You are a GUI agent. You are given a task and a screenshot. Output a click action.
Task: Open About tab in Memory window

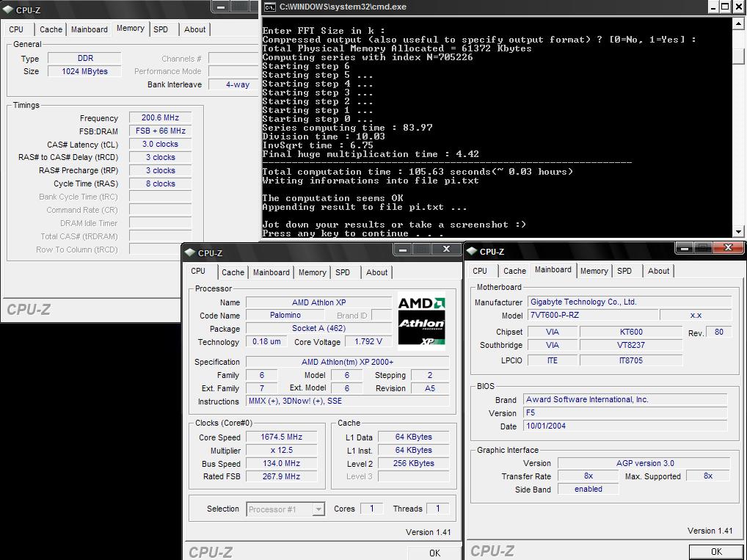point(195,29)
